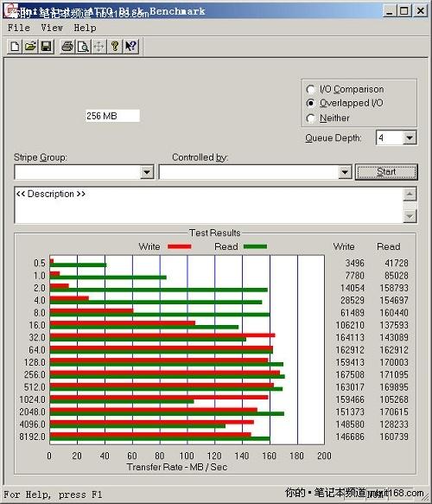Expand the Controlled by combo box
432x504 pixels.
(x=345, y=172)
